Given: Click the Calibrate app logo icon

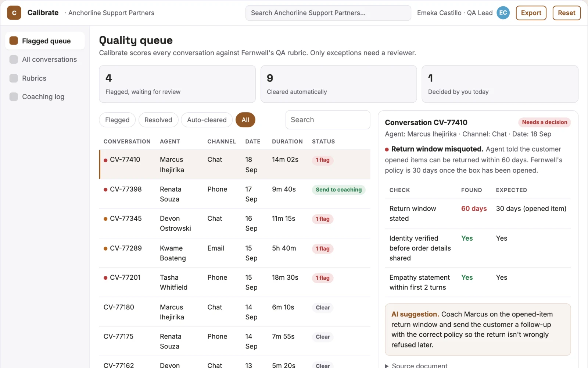Looking at the screenshot, I should (x=14, y=13).
